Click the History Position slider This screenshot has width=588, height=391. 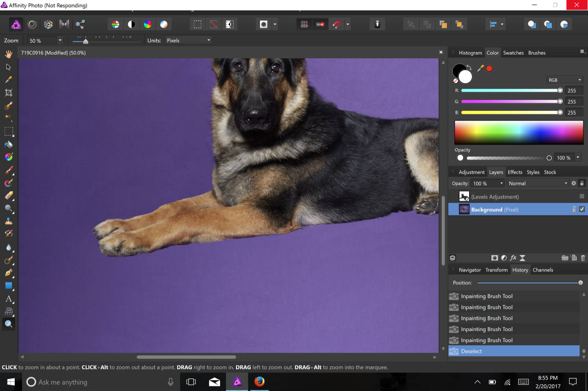point(529,283)
